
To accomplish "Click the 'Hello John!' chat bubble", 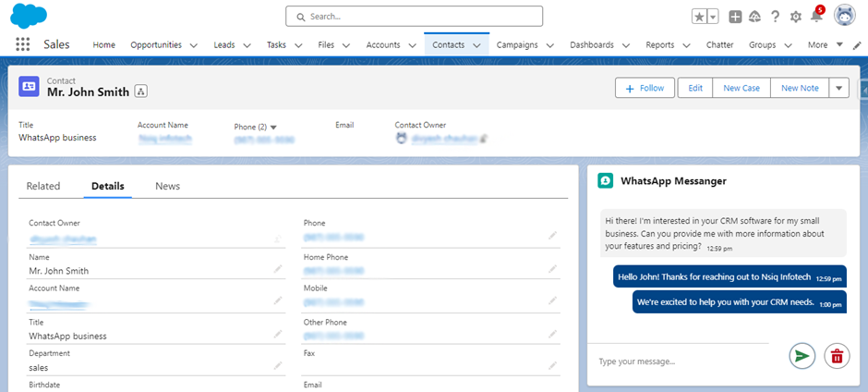I will (729, 276).
